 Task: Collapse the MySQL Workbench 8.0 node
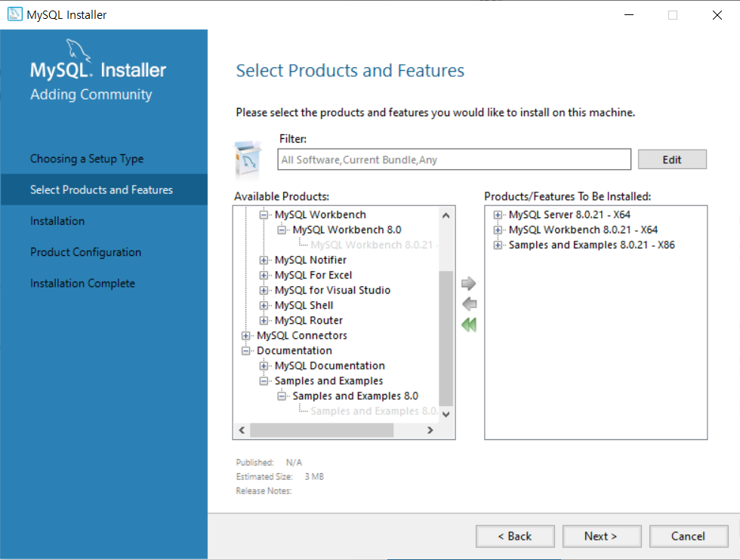tap(282, 230)
